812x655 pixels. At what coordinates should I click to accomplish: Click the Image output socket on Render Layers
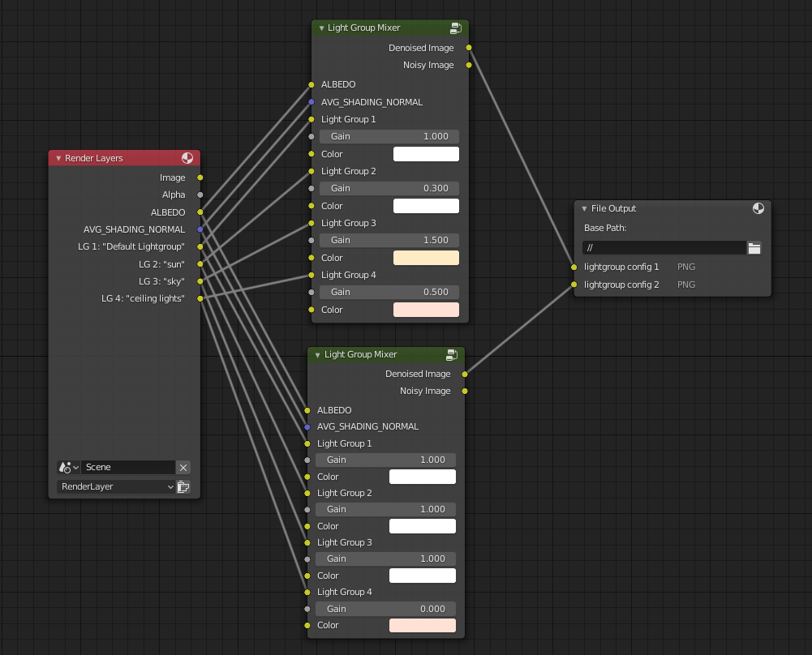[x=200, y=178]
